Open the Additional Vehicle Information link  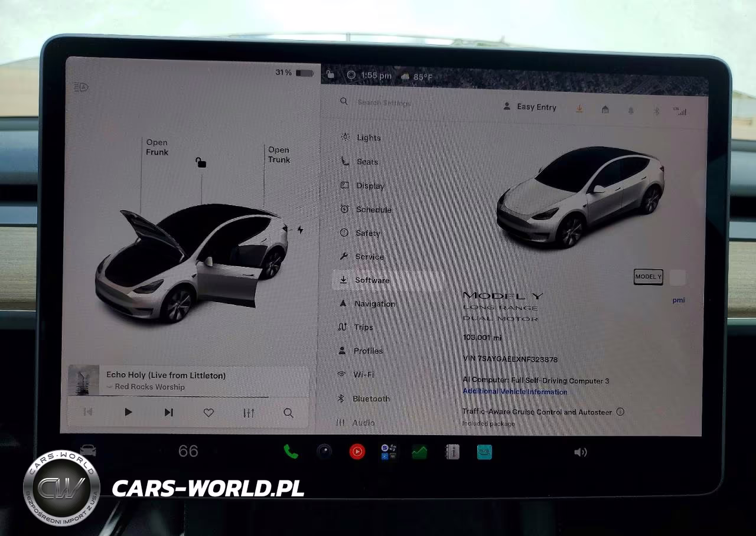514,391
